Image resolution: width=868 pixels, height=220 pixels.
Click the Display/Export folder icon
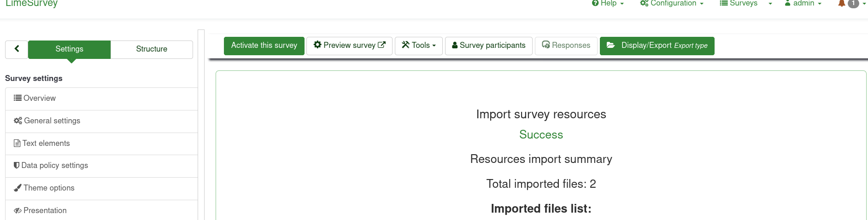click(611, 45)
